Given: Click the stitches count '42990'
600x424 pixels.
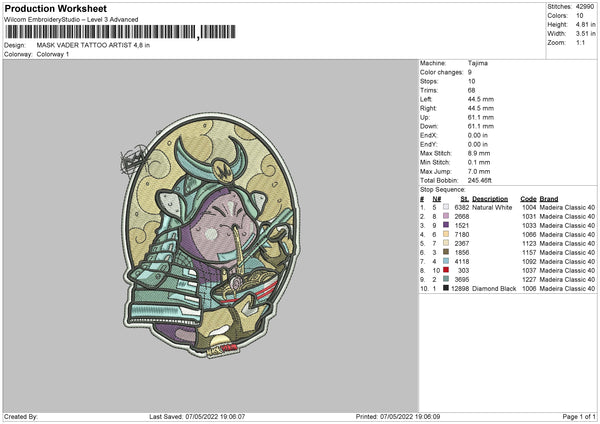Looking at the screenshot, I should click(585, 7).
